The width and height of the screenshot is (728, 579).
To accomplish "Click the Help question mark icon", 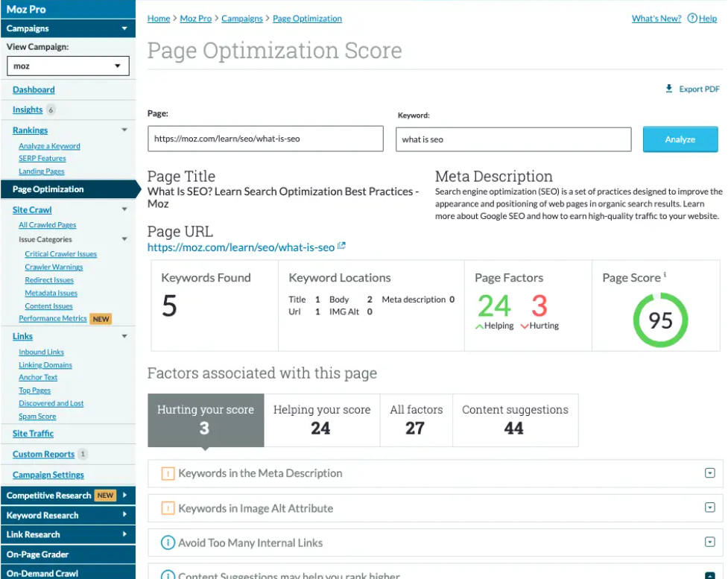I will [x=692, y=19].
